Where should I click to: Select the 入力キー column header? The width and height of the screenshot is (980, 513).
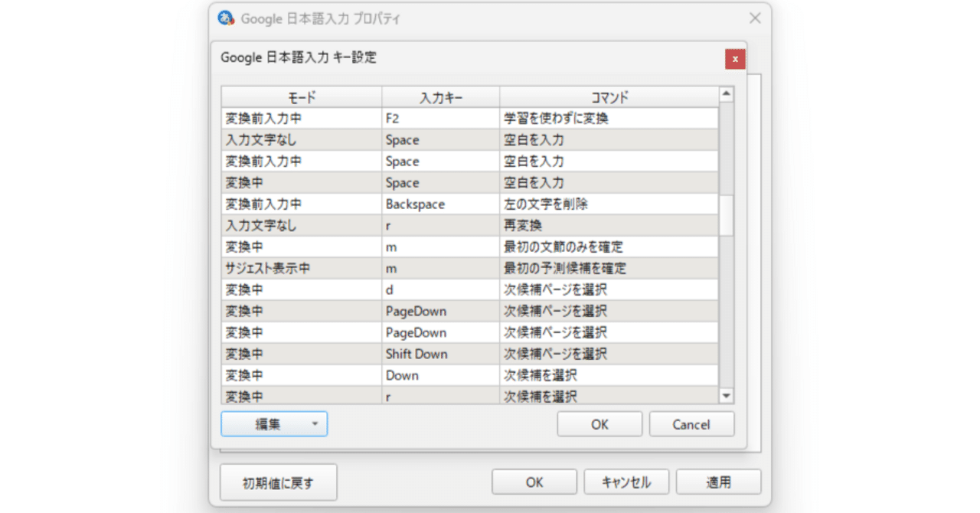pyautogui.click(x=440, y=96)
